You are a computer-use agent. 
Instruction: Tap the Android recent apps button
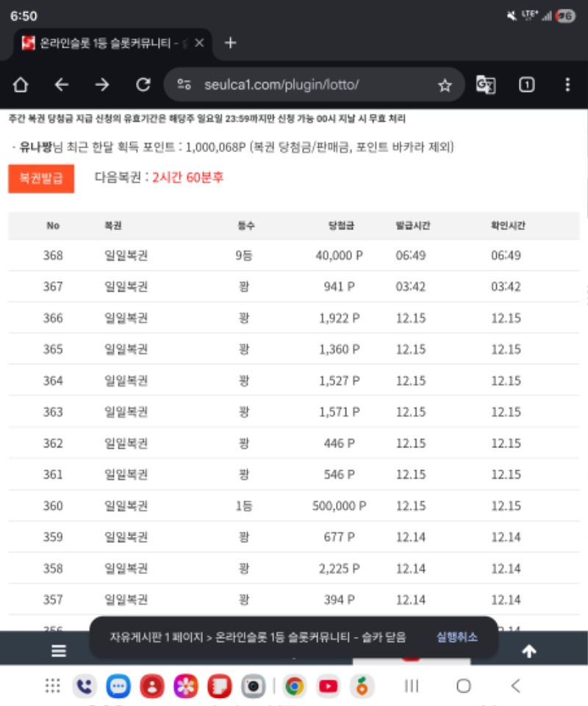[x=412, y=686]
